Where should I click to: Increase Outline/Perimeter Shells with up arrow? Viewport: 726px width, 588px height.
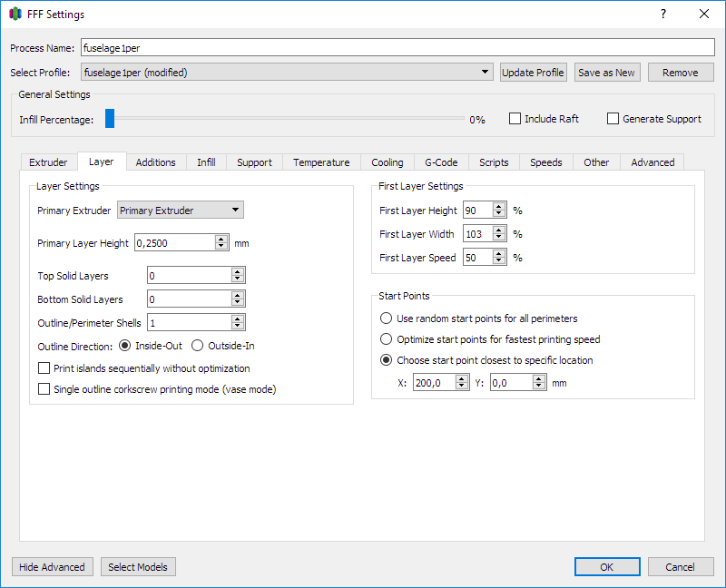(x=238, y=318)
